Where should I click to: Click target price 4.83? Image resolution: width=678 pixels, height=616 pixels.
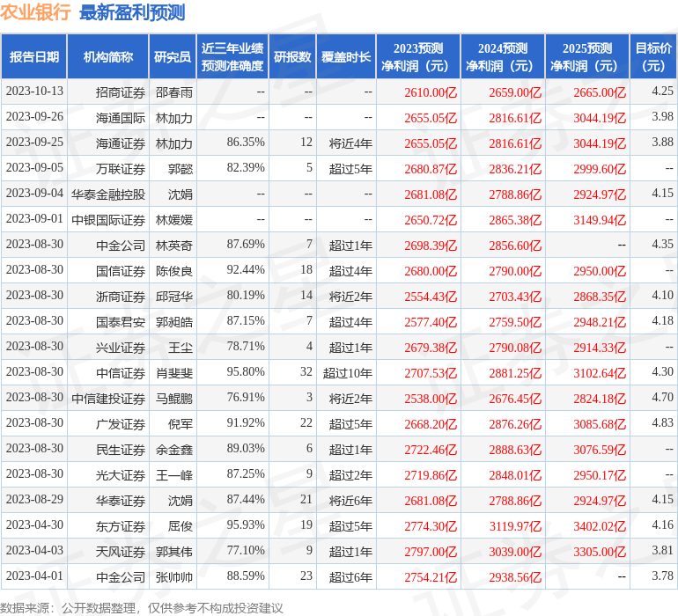click(x=662, y=422)
